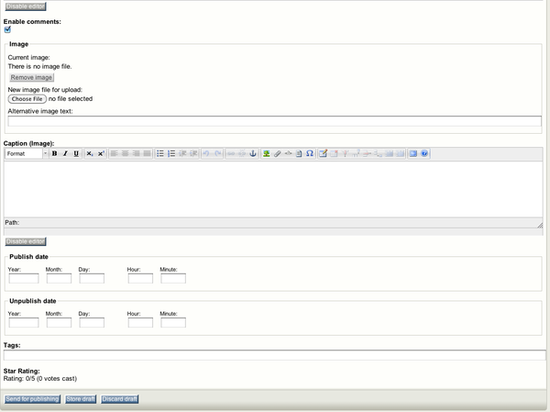The width and height of the screenshot is (550, 412).
Task: Click the Tags input field
Action: pyautogui.click(x=275, y=355)
